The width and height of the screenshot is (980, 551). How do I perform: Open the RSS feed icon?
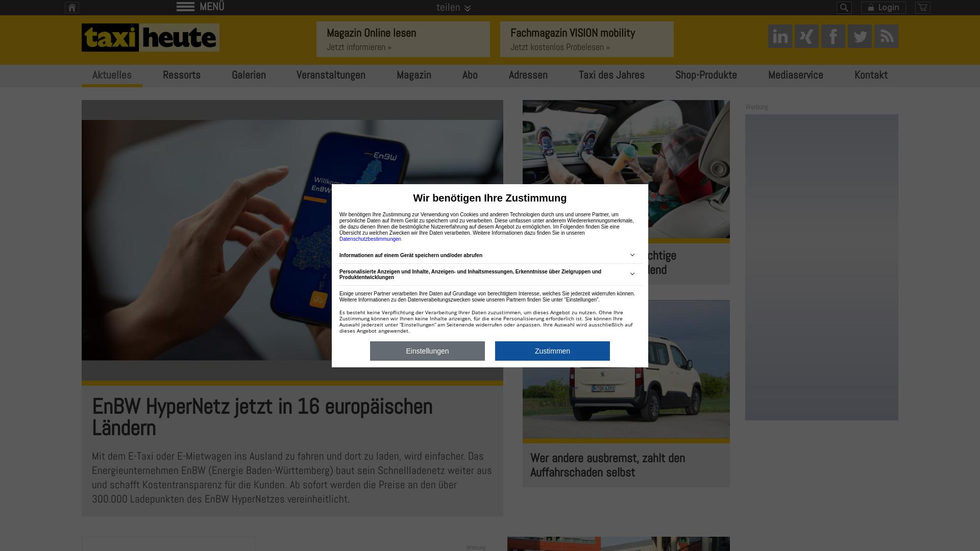coord(886,36)
